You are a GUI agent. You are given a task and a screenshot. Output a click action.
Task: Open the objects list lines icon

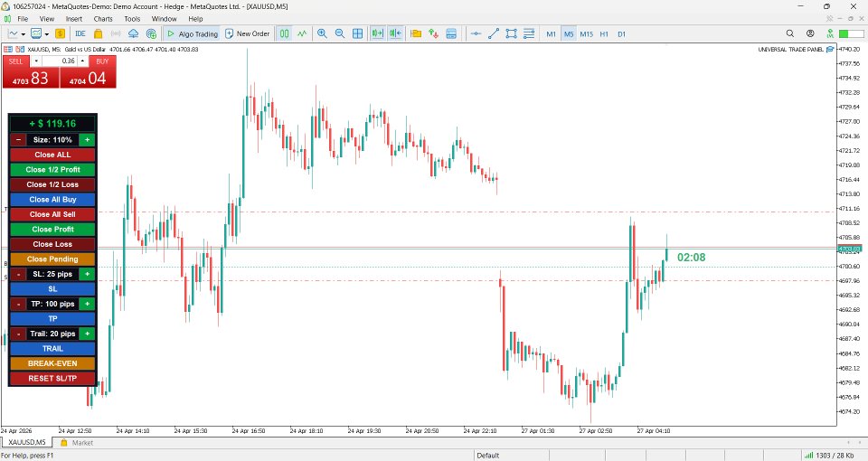(529, 33)
